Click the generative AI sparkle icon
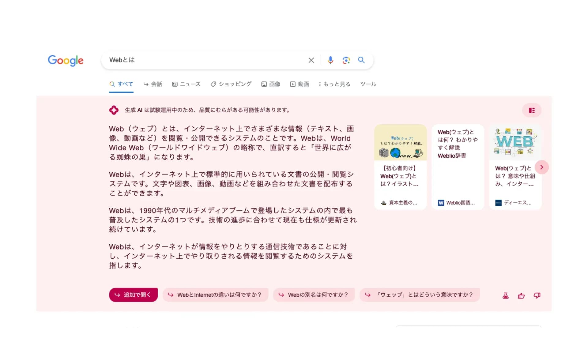Image resolution: width=588 pixels, height=364 pixels. (x=114, y=110)
